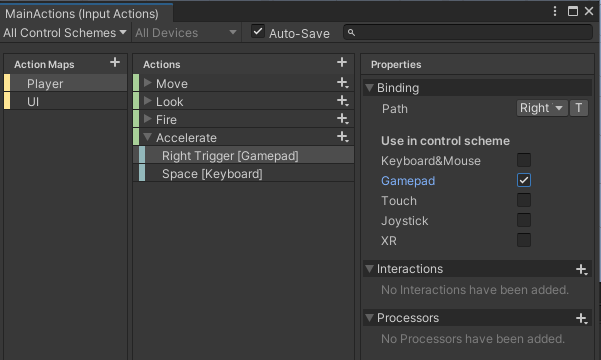
Task: Select the Fire action row
Action: (243, 119)
